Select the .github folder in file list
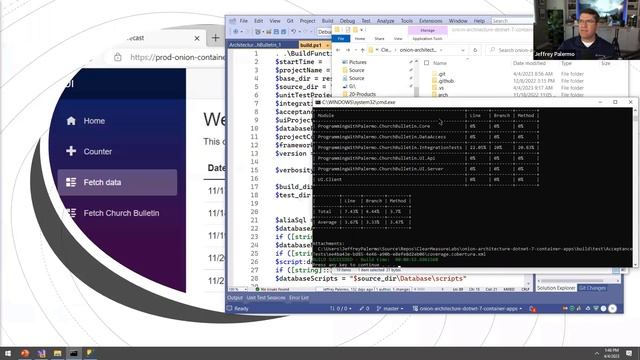Viewport: 640px width, 360px height. pos(445,81)
